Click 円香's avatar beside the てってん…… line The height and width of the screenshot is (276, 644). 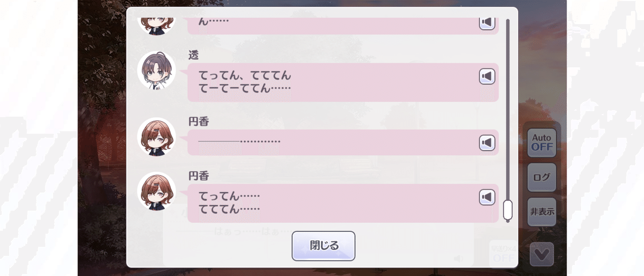tap(156, 191)
